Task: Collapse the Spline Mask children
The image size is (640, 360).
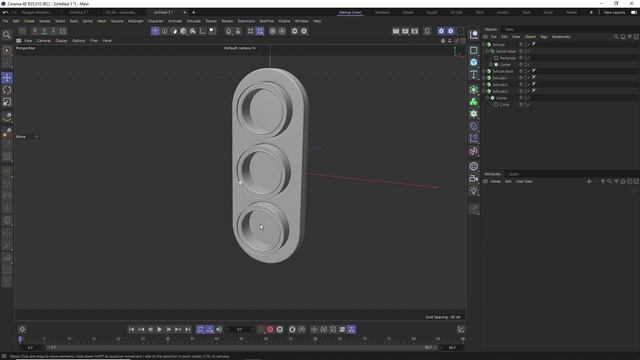Action: pos(487,51)
